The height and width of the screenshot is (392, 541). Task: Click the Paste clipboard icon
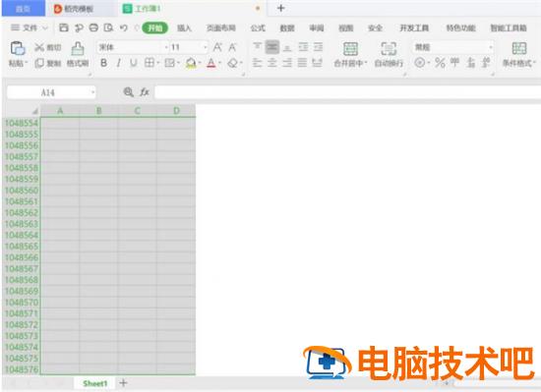(18, 48)
